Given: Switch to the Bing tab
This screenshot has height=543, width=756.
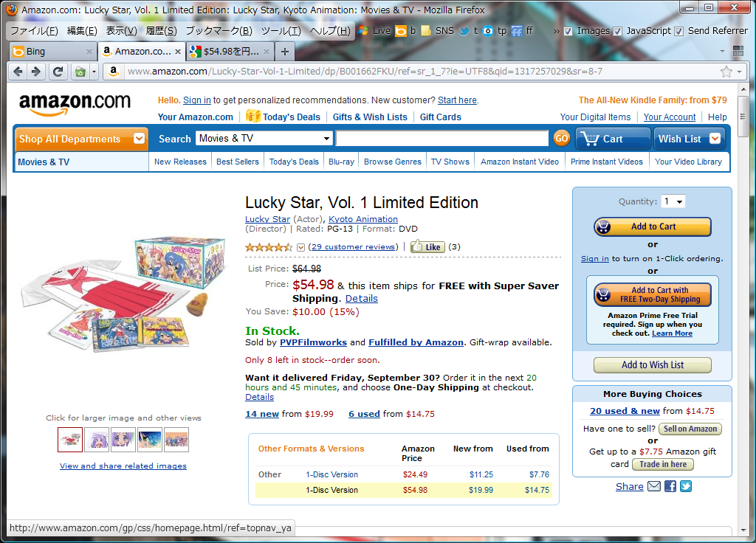Looking at the screenshot, I should click(x=52, y=52).
